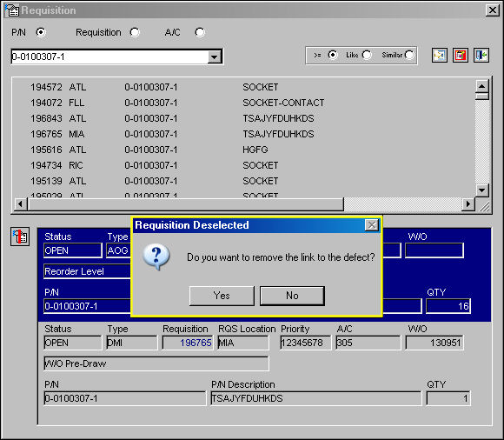The height and width of the screenshot is (440, 504).
Task: Click the RQS Location field showing MIA
Action: [x=243, y=343]
